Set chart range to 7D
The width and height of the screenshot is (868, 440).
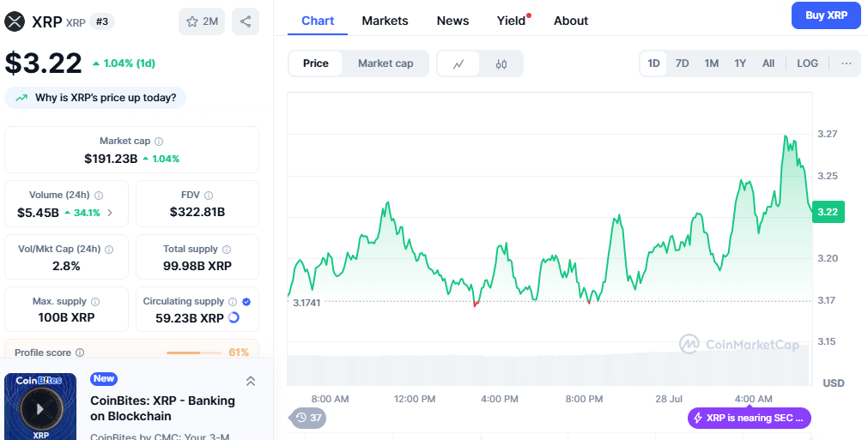(682, 63)
